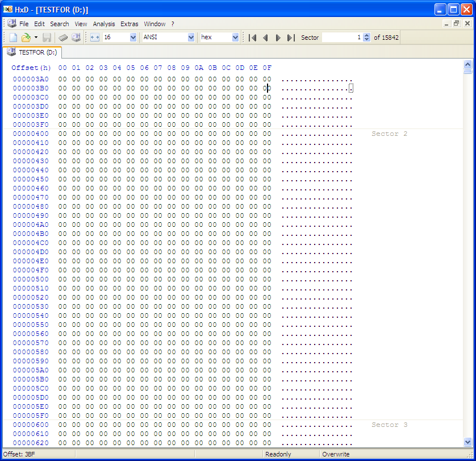The height and width of the screenshot is (461, 476).
Task: Click the Open file icon
Action: 26,38
